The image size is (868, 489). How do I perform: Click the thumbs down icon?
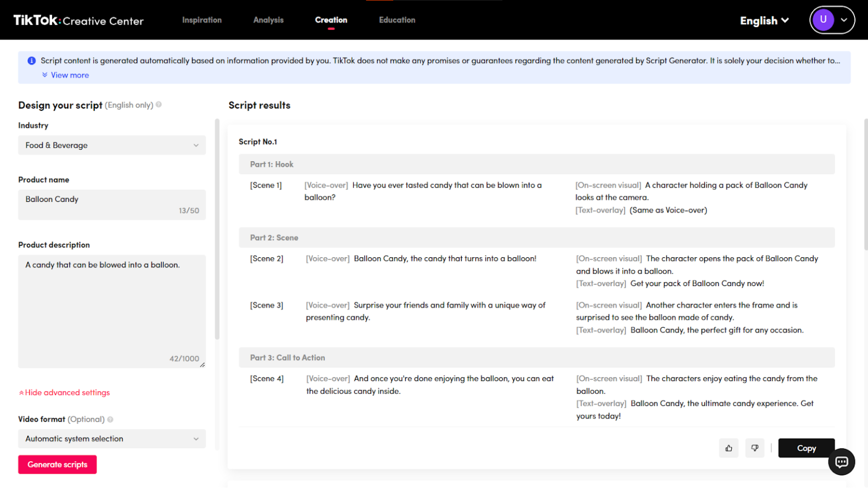pos(754,448)
